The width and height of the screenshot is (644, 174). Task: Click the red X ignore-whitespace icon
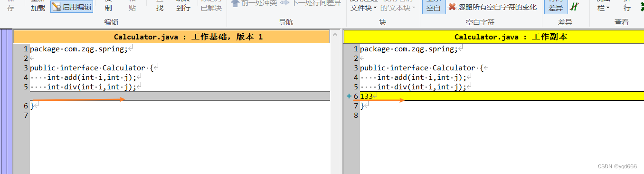pos(452,7)
